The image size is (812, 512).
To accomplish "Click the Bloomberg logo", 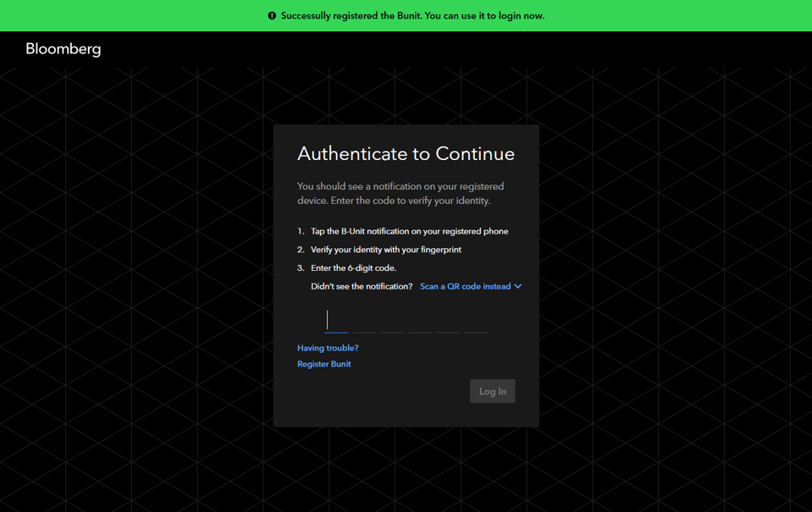I will point(63,49).
